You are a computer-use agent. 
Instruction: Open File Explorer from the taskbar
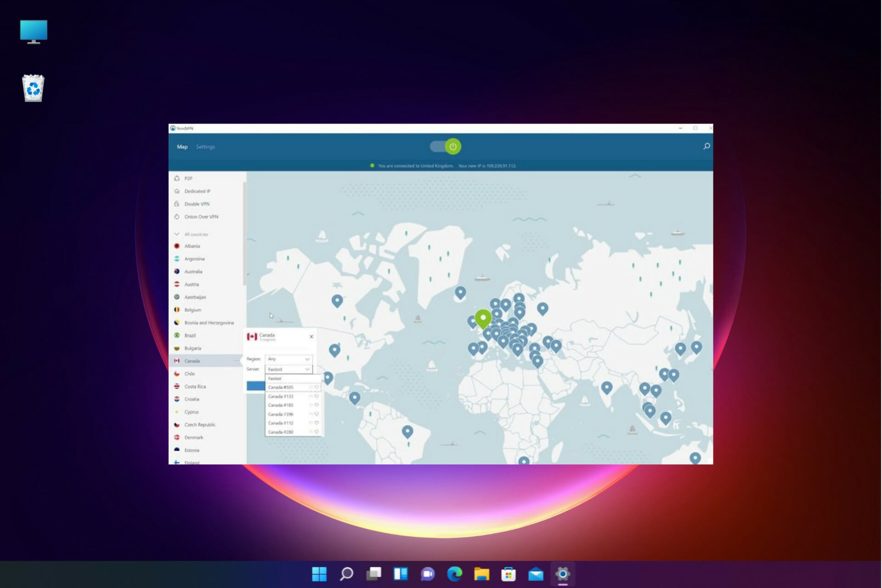click(482, 574)
